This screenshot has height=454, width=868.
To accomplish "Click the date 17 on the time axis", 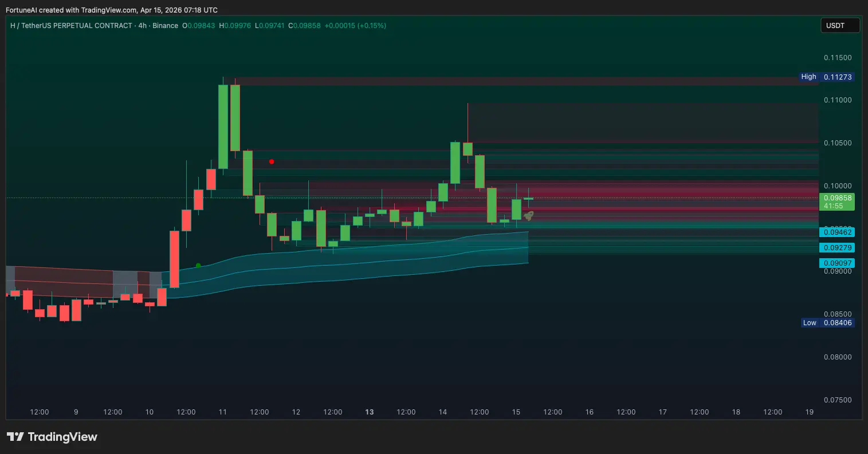I will click(x=663, y=412).
